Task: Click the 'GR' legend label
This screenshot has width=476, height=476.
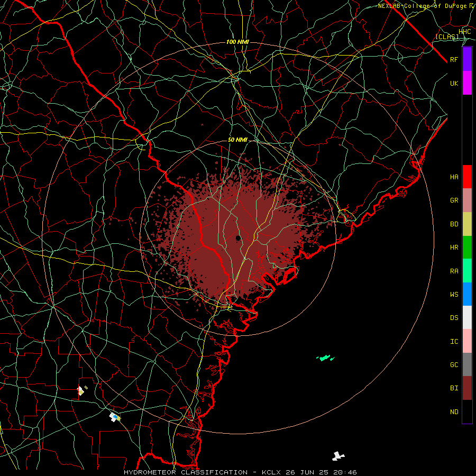Action: click(x=454, y=200)
